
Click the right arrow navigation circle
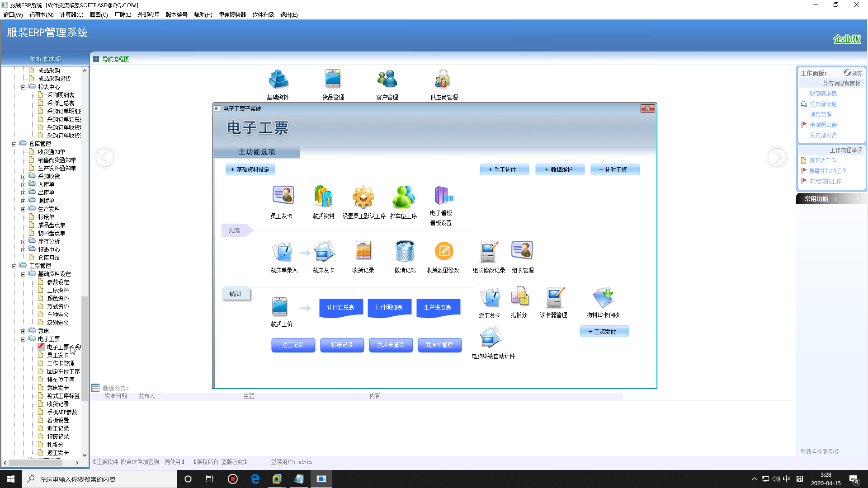777,158
